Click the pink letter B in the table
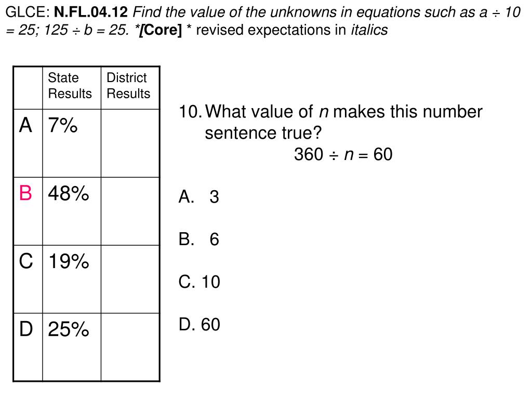This screenshot has height=399, width=532. pos(26,193)
